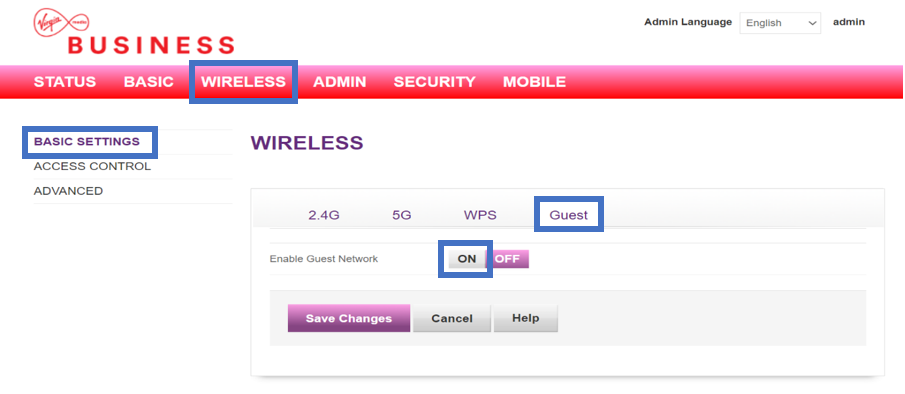Screen dimensions: 905x394
Task: Go to the ADMIN section
Action: [339, 82]
